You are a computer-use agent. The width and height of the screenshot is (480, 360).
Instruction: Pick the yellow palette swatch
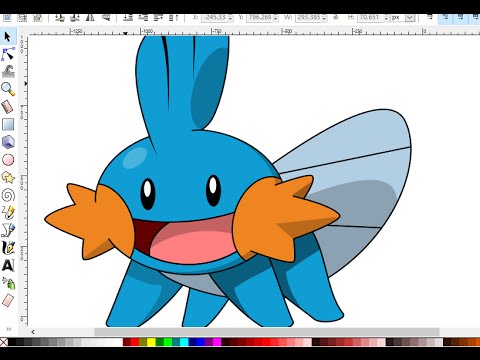[151, 342]
